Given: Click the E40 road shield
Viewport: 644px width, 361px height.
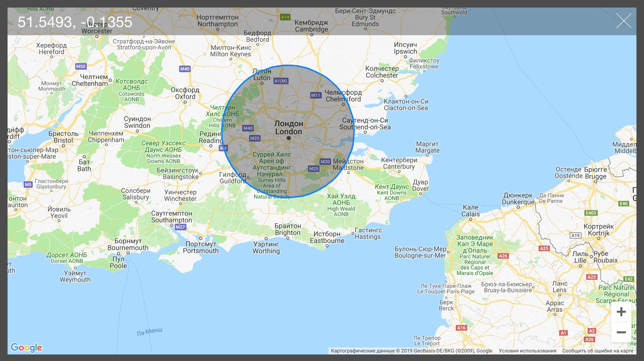Looking at the screenshot, I should [x=624, y=204].
